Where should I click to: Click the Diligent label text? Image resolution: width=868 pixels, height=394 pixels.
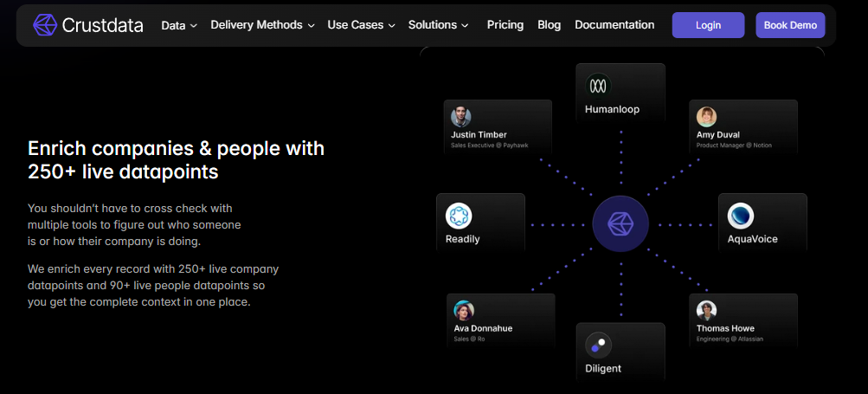[x=603, y=369]
